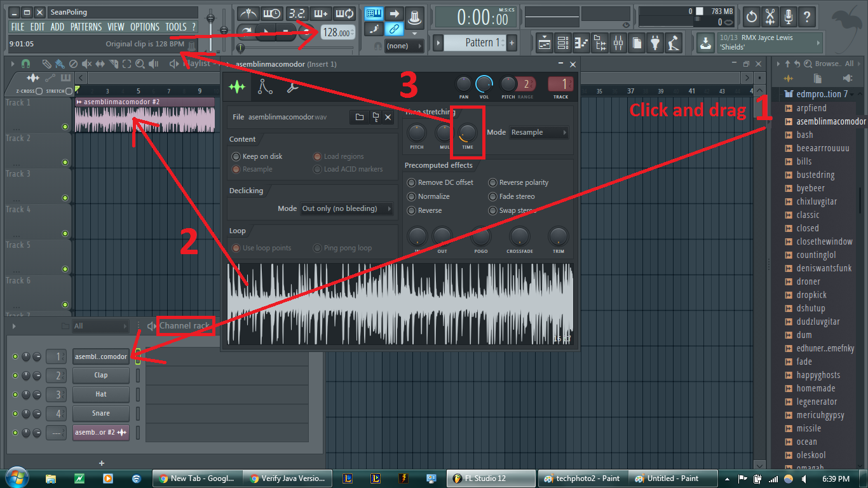
Task: Select the playlist zoom magnifier tool
Action: [140, 64]
